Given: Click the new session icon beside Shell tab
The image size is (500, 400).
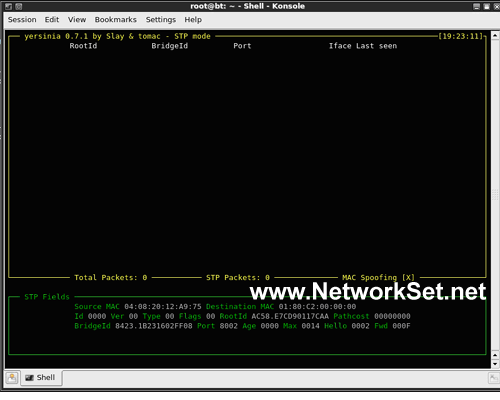Looking at the screenshot, I should [12, 378].
